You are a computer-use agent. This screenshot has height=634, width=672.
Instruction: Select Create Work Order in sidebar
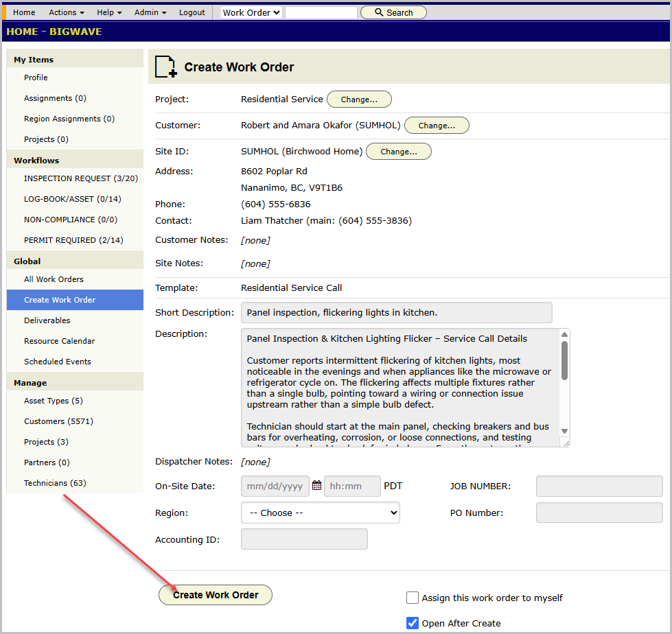(x=75, y=300)
